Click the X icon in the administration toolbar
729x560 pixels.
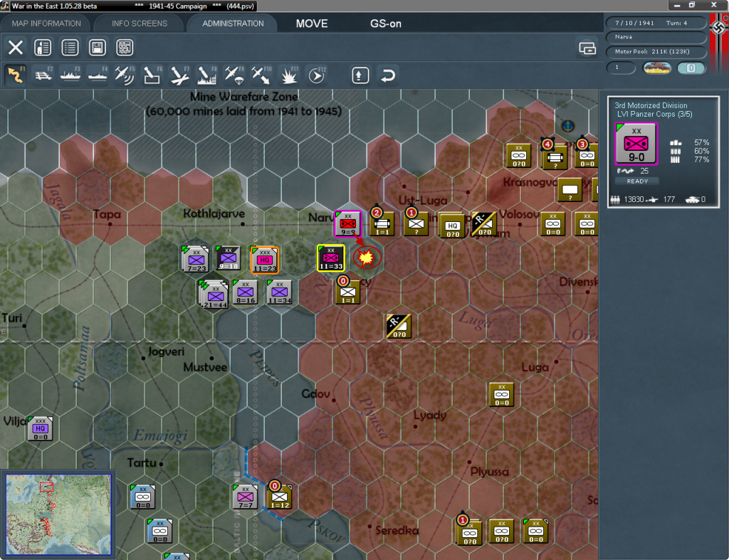click(x=16, y=48)
